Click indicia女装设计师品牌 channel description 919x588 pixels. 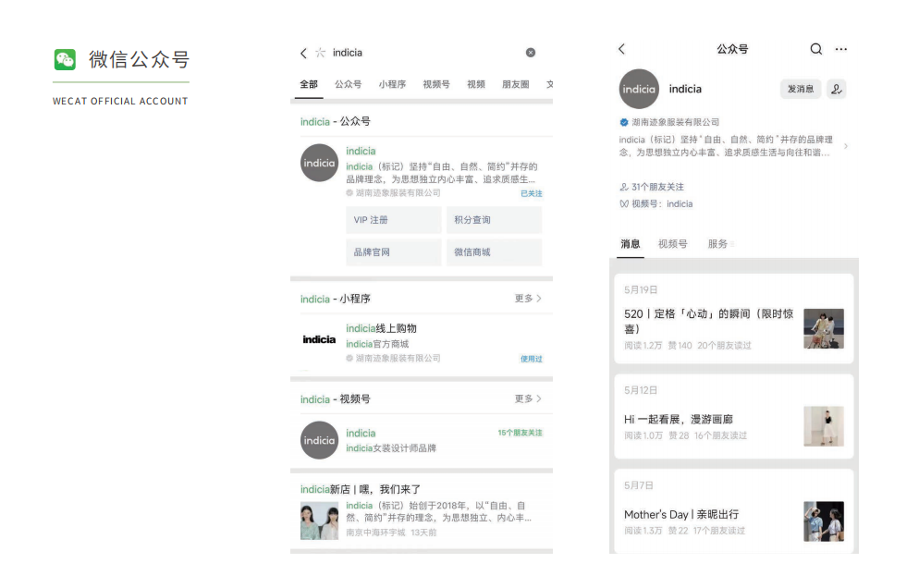[391, 448]
